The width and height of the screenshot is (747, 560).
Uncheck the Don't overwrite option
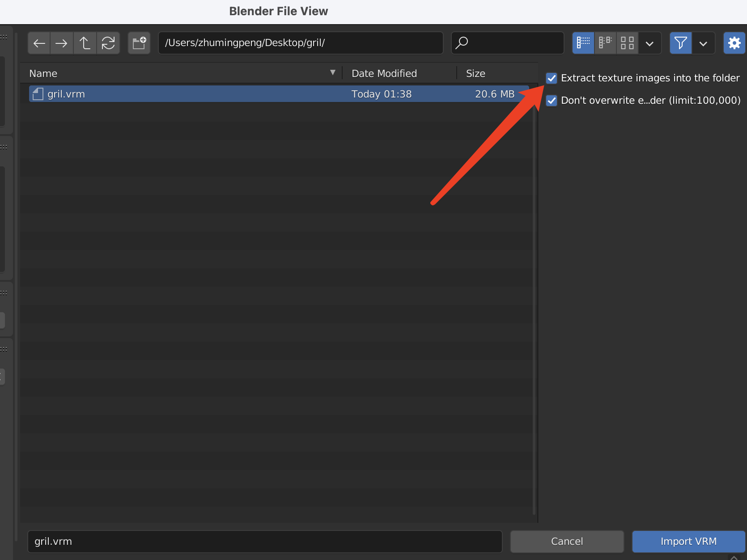click(552, 100)
